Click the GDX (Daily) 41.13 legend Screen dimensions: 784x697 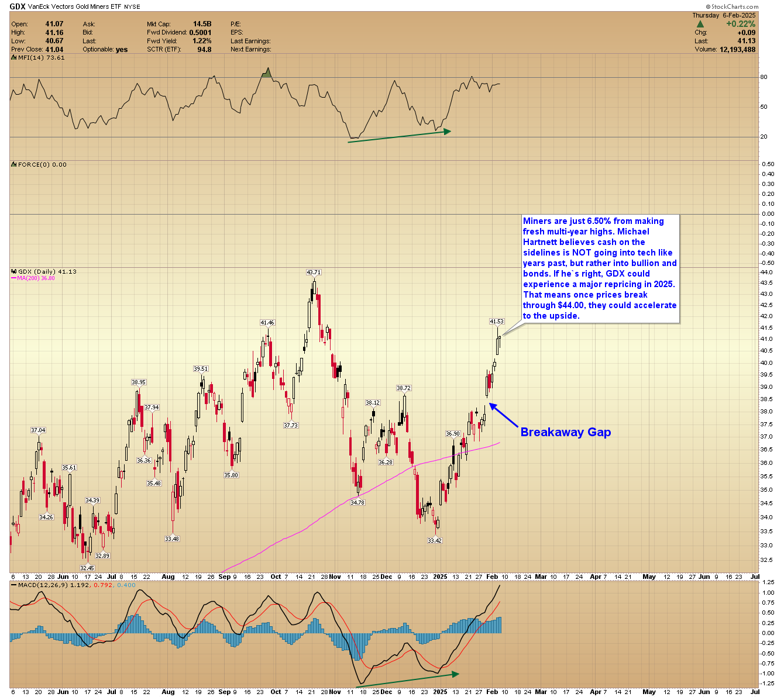pyautogui.click(x=47, y=271)
